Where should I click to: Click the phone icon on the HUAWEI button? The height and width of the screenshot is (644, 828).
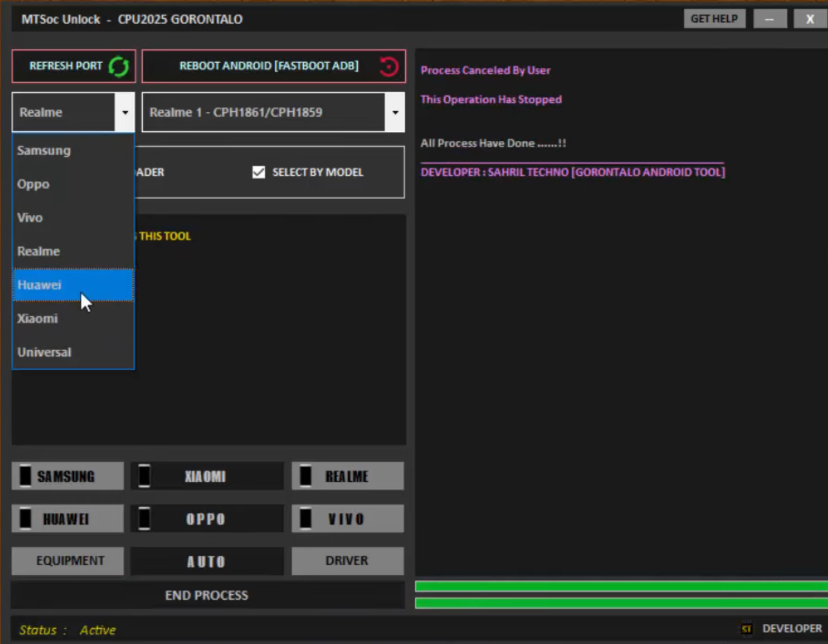25,519
